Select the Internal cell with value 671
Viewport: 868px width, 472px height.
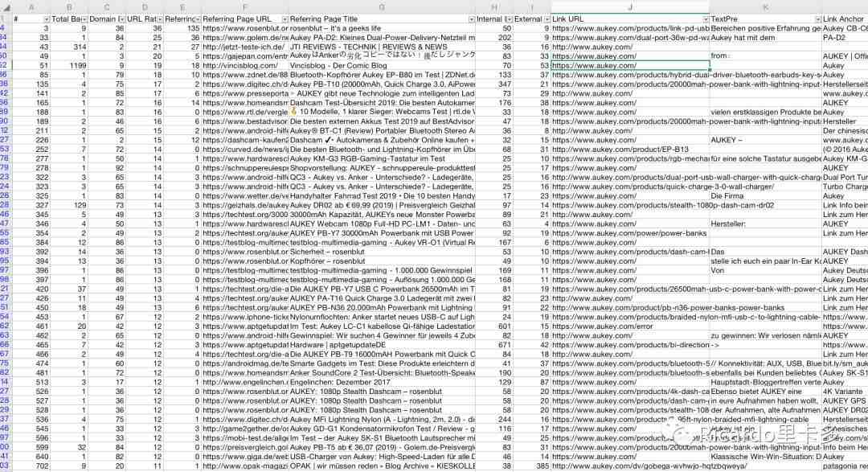pos(494,345)
